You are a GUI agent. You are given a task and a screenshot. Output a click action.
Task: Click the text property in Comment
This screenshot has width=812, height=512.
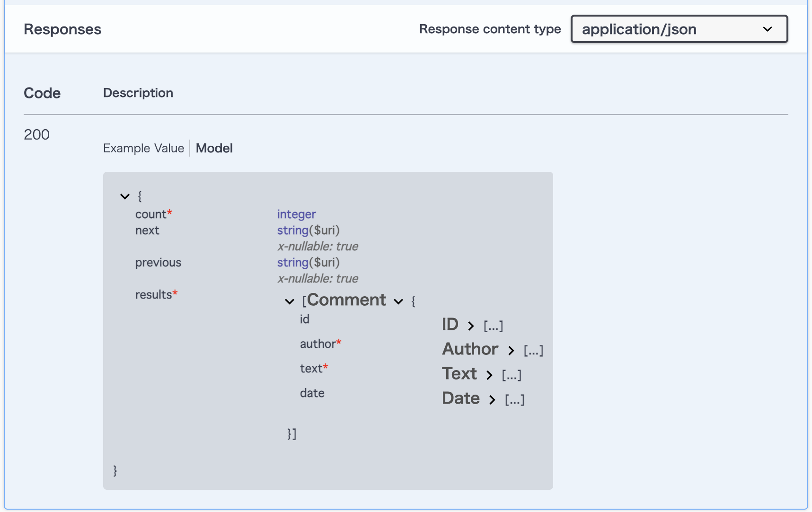(311, 369)
